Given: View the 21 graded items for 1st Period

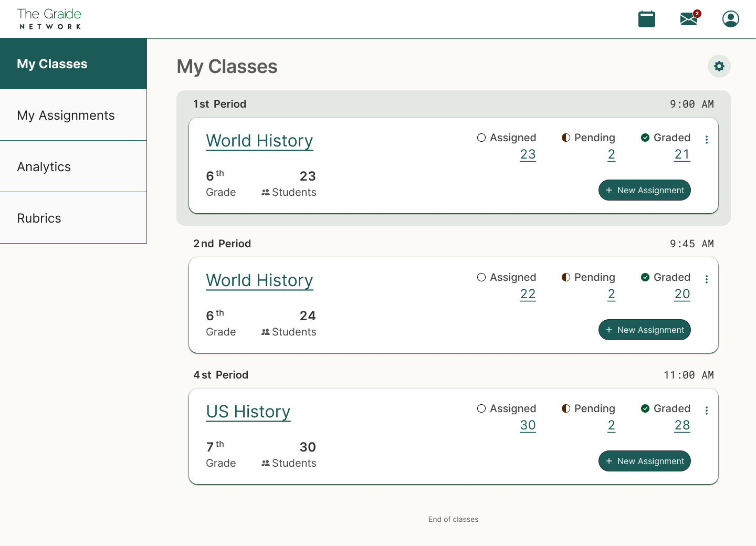Looking at the screenshot, I should [x=682, y=154].
